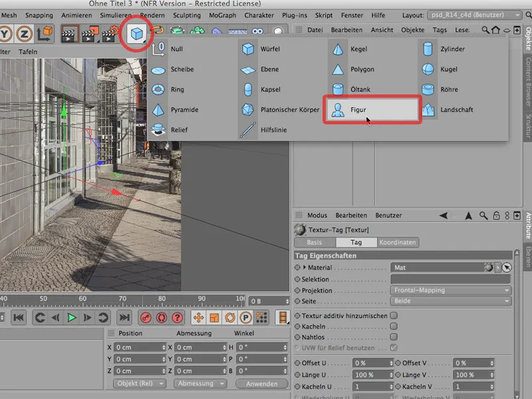
Task: Click the cube primitive objects icon
Action: 136,34
